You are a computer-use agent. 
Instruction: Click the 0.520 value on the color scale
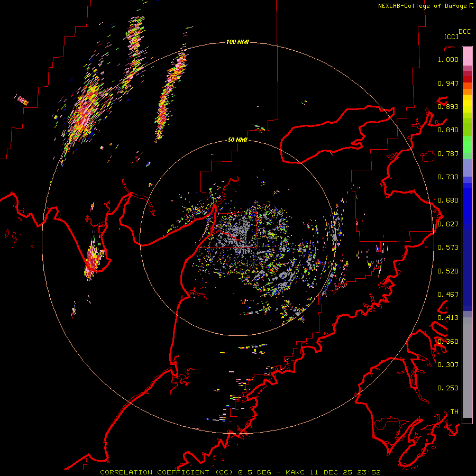[x=448, y=271]
